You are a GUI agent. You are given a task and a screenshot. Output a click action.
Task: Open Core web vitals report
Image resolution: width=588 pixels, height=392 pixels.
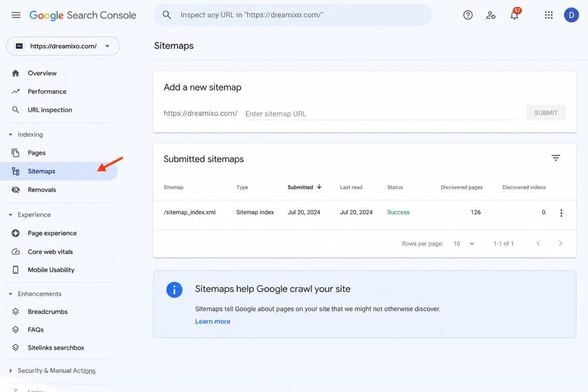click(51, 252)
